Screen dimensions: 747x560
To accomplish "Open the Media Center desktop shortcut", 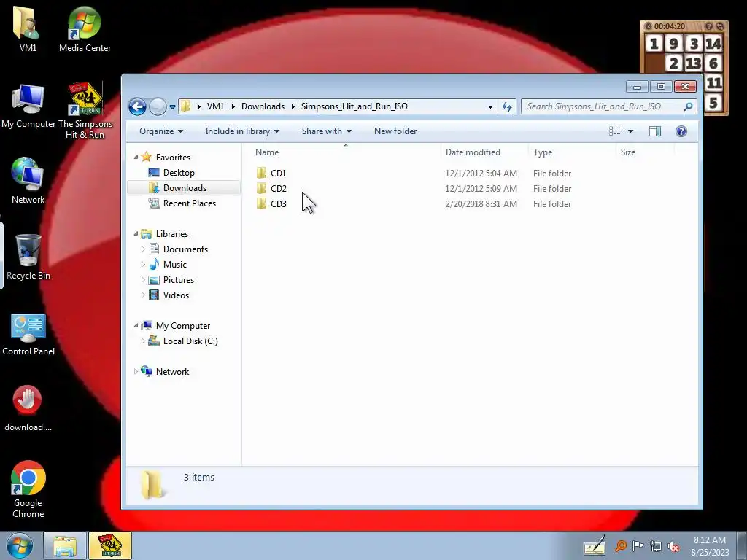I will tap(85, 28).
